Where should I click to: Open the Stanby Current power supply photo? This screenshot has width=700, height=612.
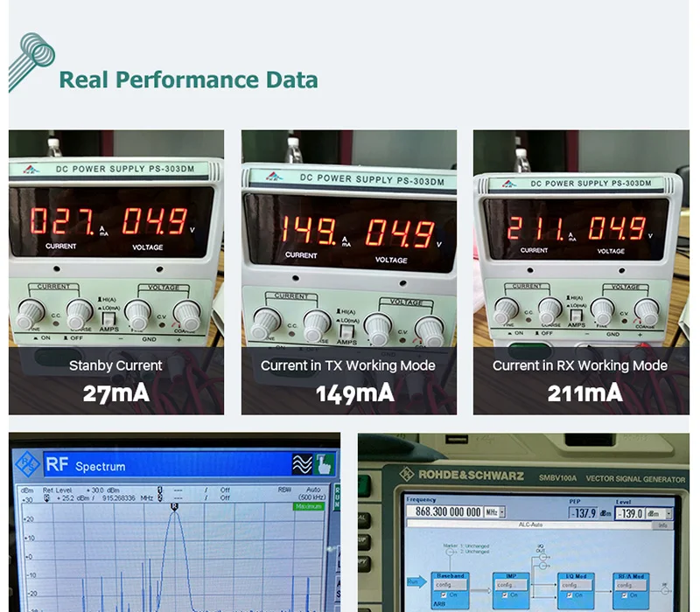point(116,272)
